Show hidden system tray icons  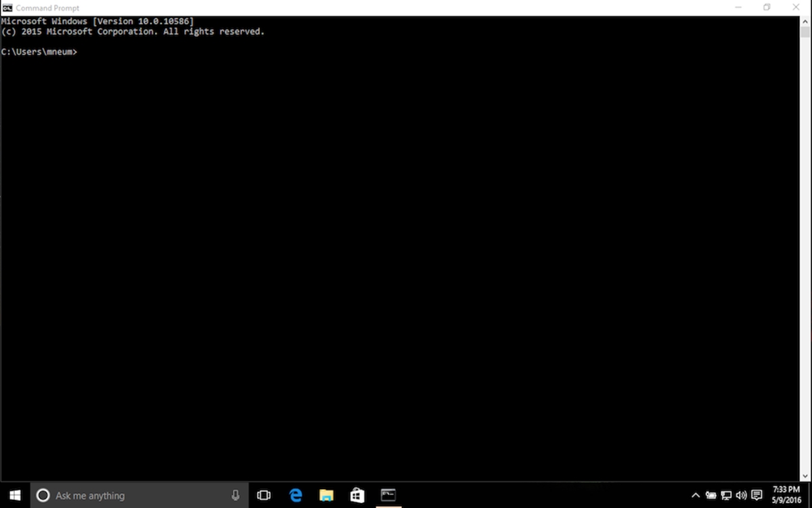click(696, 495)
